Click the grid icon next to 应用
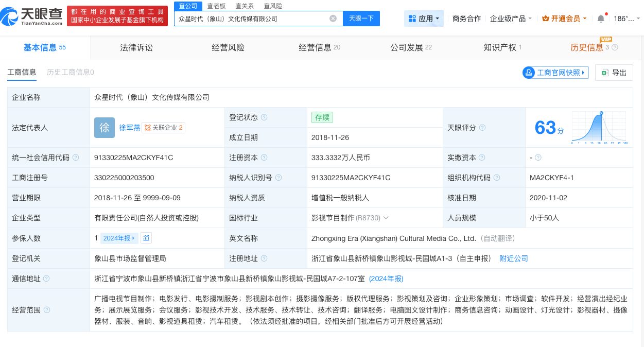The image size is (644, 347). coord(413,18)
